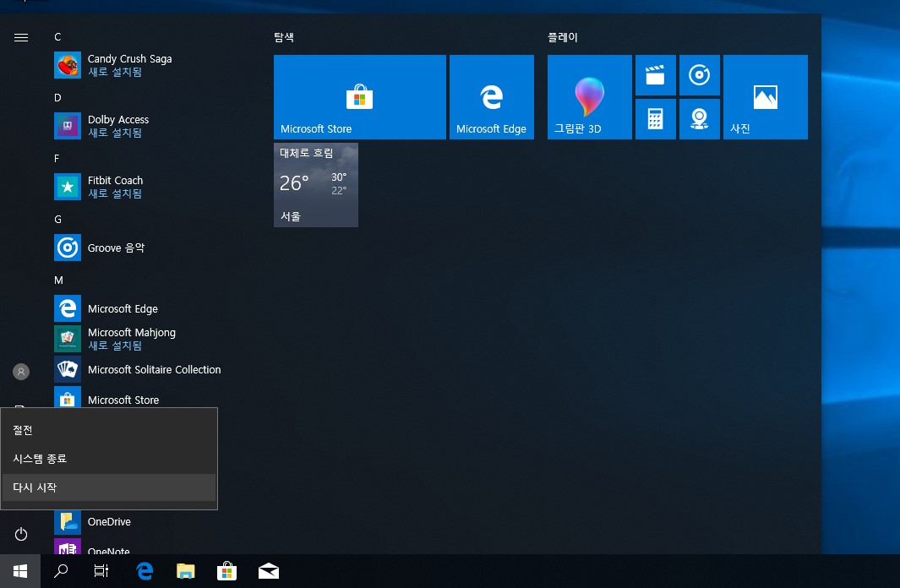Open the Maps small tile
This screenshot has height=588, width=900.
[700, 119]
